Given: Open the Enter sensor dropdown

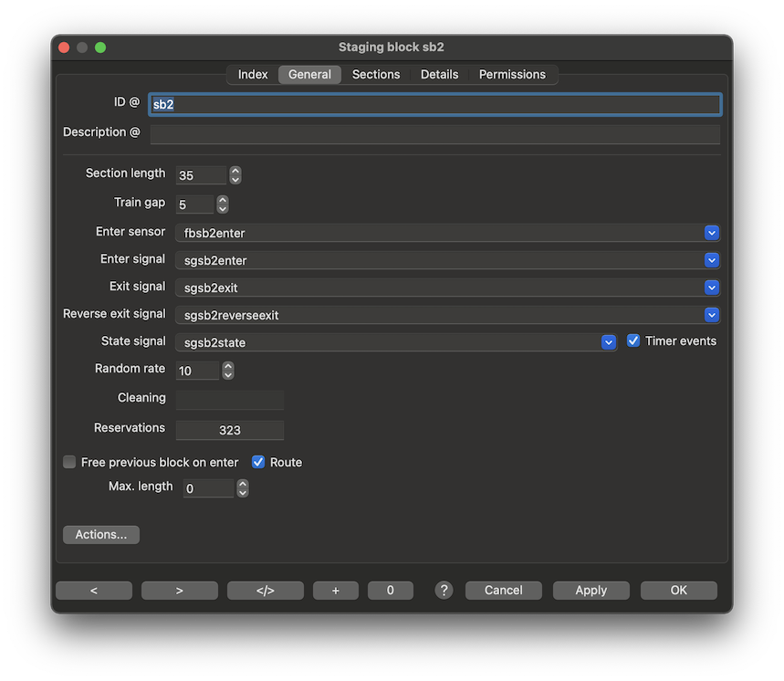Looking at the screenshot, I should (x=712, y=233).
